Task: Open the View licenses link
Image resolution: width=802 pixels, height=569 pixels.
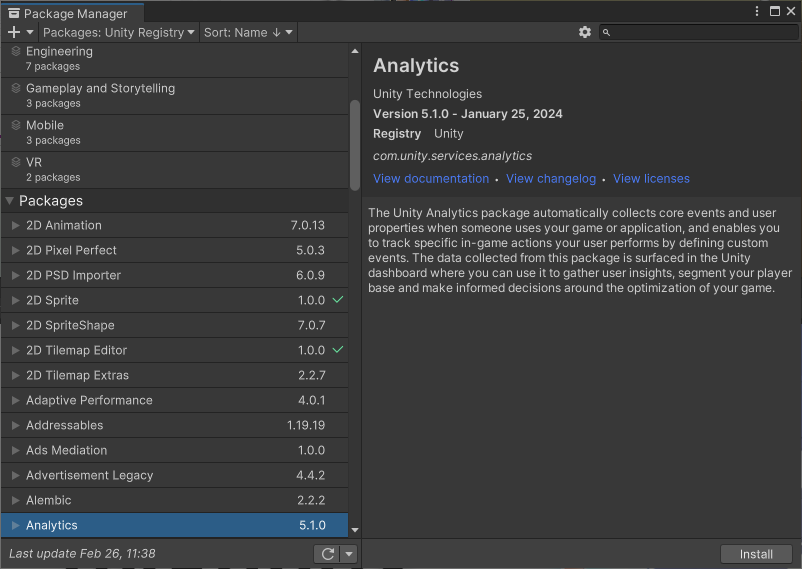Action: pyautogui.click(x=651, y=179)
